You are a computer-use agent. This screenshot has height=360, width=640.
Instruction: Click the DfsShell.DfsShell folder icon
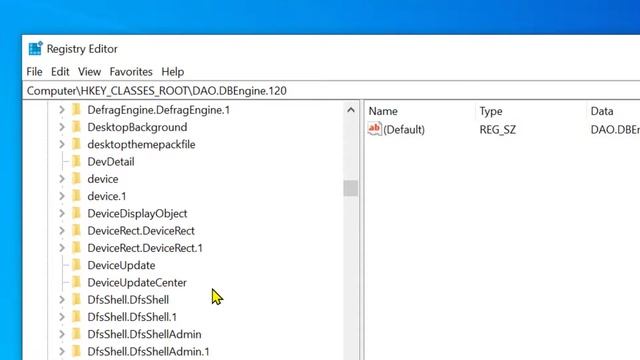click(x=76, y=299)
